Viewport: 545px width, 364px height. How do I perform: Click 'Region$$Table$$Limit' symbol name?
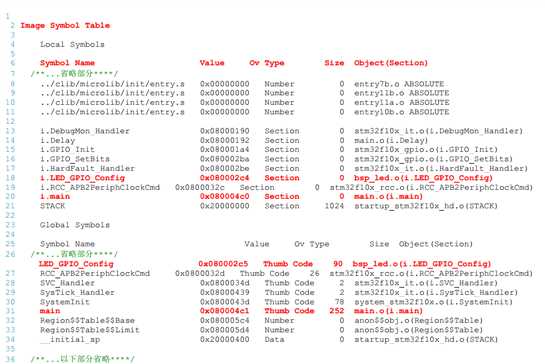[90, 330]
